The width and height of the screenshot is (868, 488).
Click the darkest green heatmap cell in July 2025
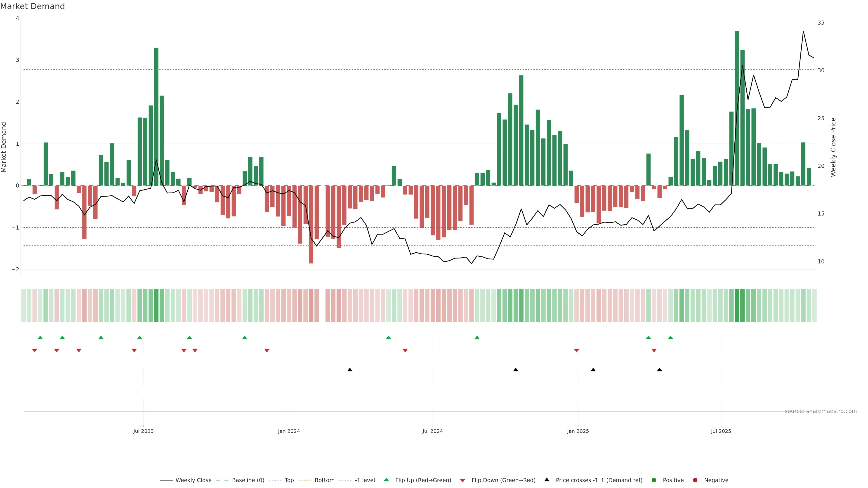tap(737, 305)
